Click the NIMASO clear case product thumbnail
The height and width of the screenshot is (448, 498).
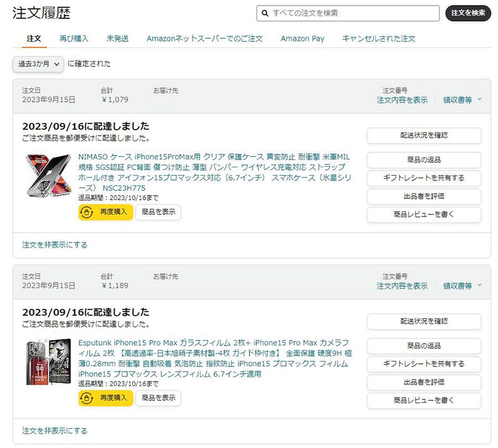tap(48, 175)
